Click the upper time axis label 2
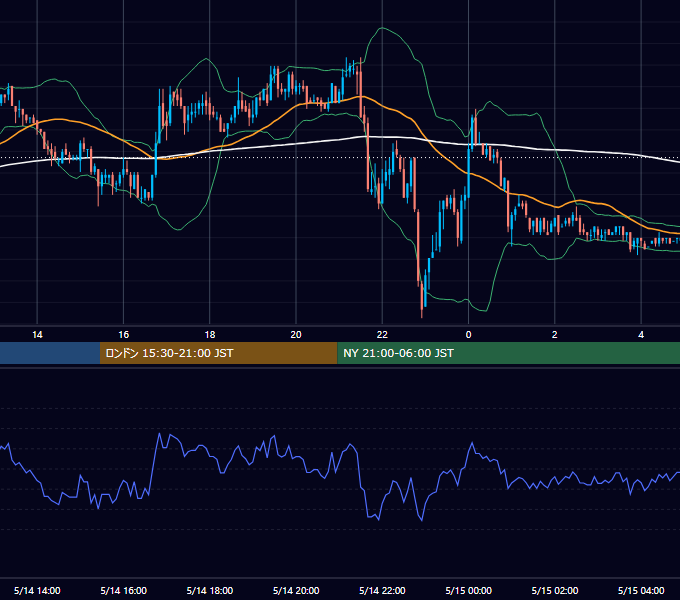This screenshot has width=680, height=600. [555, 335]
